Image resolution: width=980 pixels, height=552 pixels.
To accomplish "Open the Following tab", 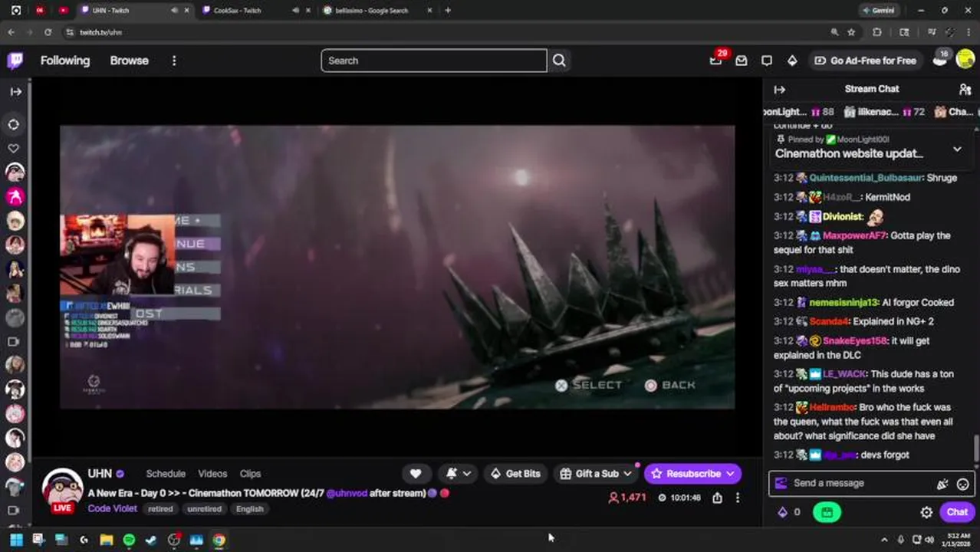I will point(65,61).
